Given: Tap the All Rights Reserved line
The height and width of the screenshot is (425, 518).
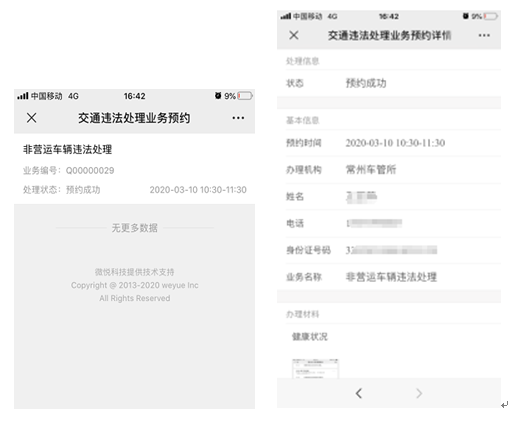Looking at the screenshot, I should point(134,298).
